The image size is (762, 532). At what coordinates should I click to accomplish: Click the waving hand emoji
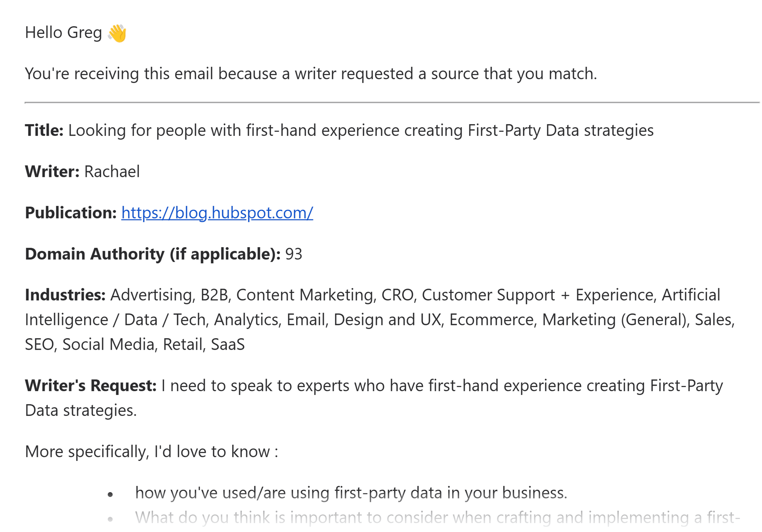pos(117,33)
